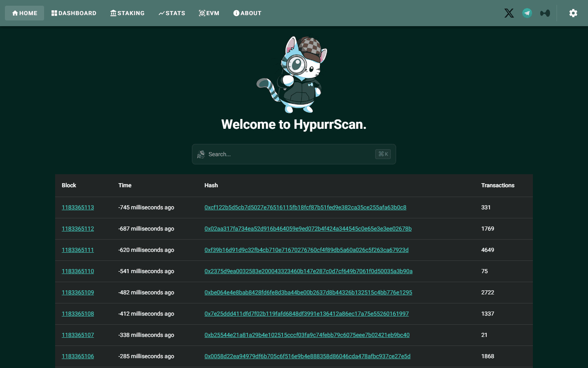
Task: Click the Hash column header
Action: 211,185
